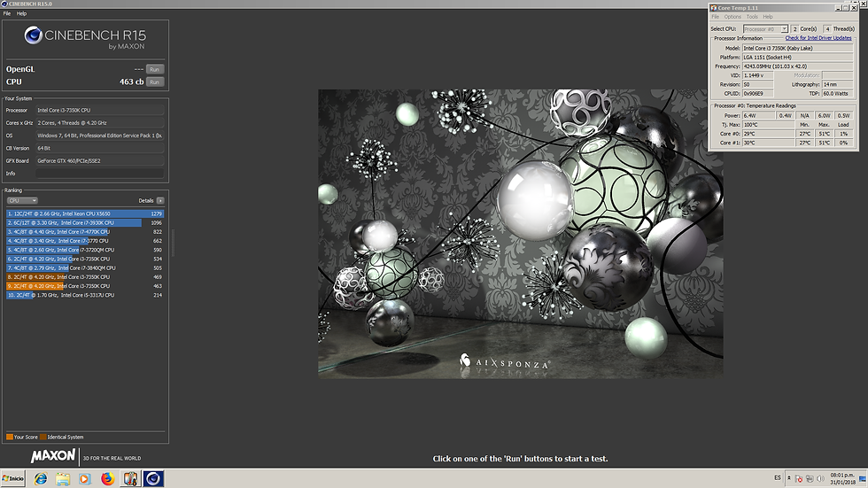
Task: Select ranking entry Core i5-3317U
Action: (85, 295)
